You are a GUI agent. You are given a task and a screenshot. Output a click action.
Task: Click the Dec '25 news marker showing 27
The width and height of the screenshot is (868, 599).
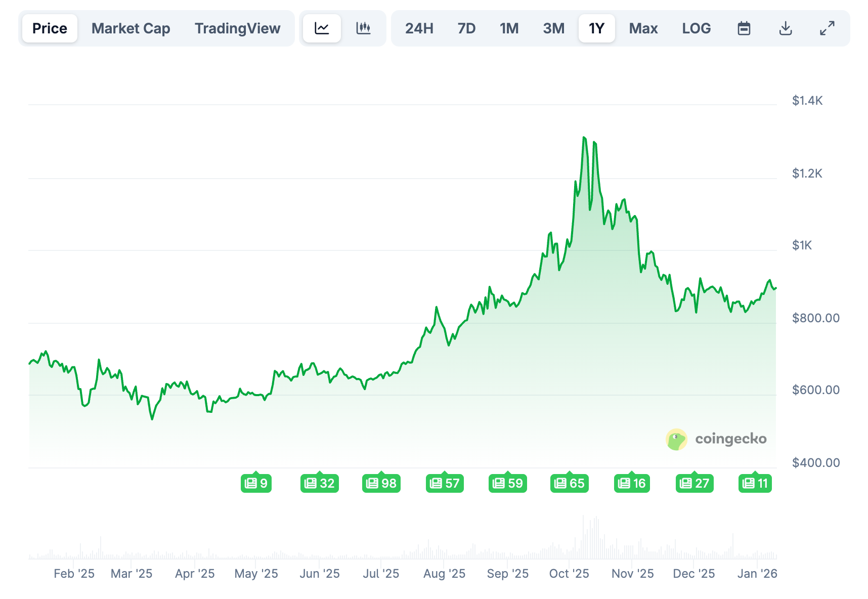(695, 483)
